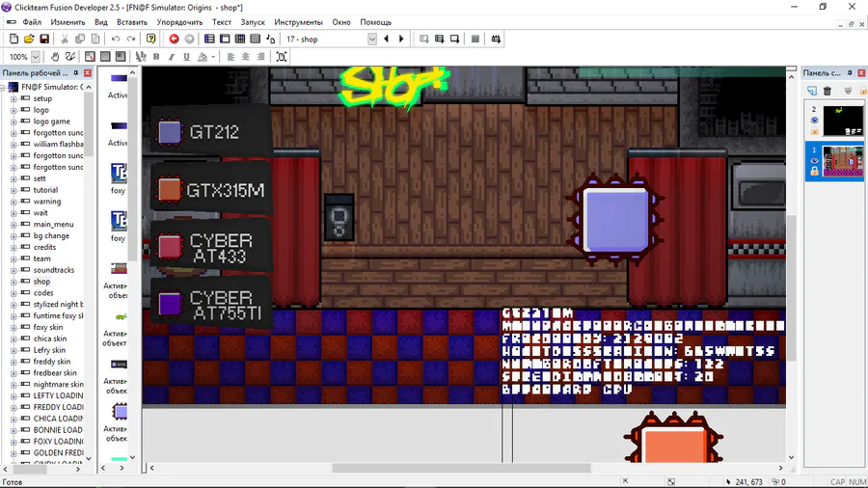The image size is (868, 488).
Task: Redo the last undone action
Action: click(x=131, y=39)
